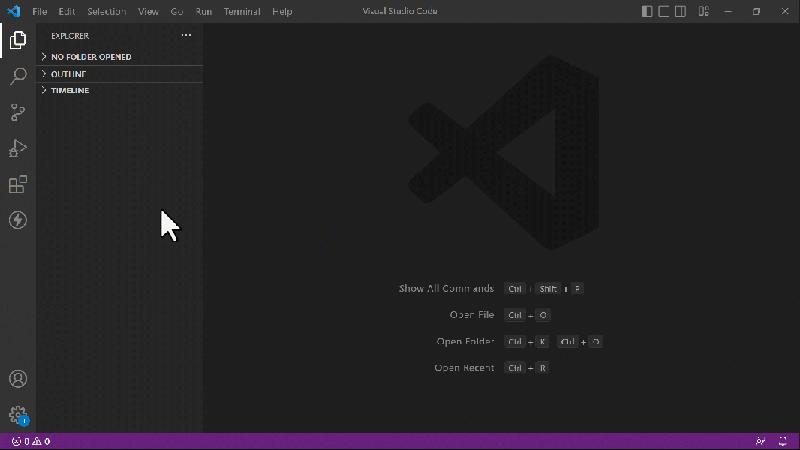This screenshot has width=800, height=450.
Task: Click the Explorer panel title
Action: tap(70, 36)
